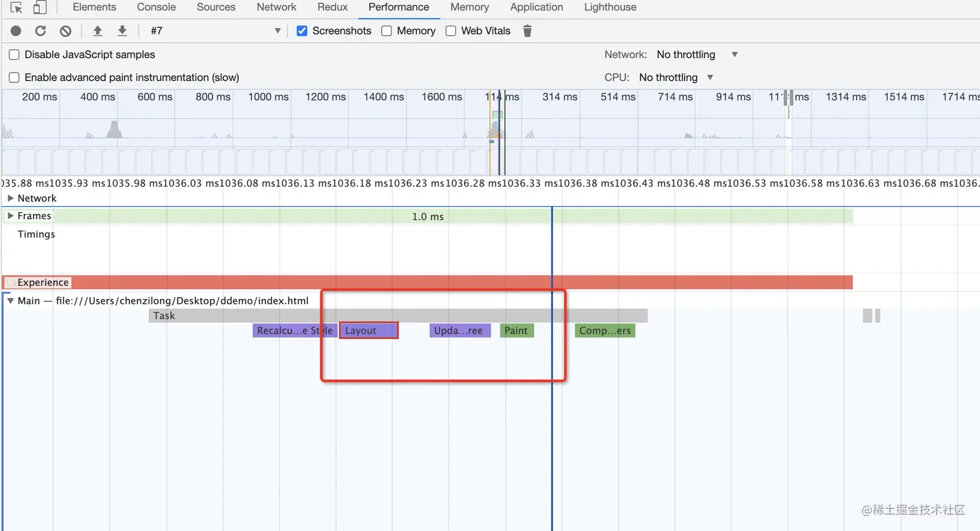Toggle the device toolbar icon
The width and height of the screenshot is (980, 531).
click(40, 8)
